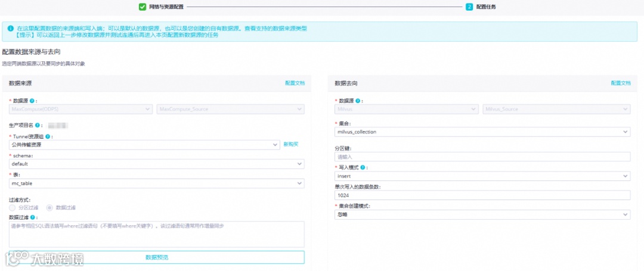Viewport: 644px width, 271px height.
Task: Open the 写入模式 insert dropdown
Action: 482,176
